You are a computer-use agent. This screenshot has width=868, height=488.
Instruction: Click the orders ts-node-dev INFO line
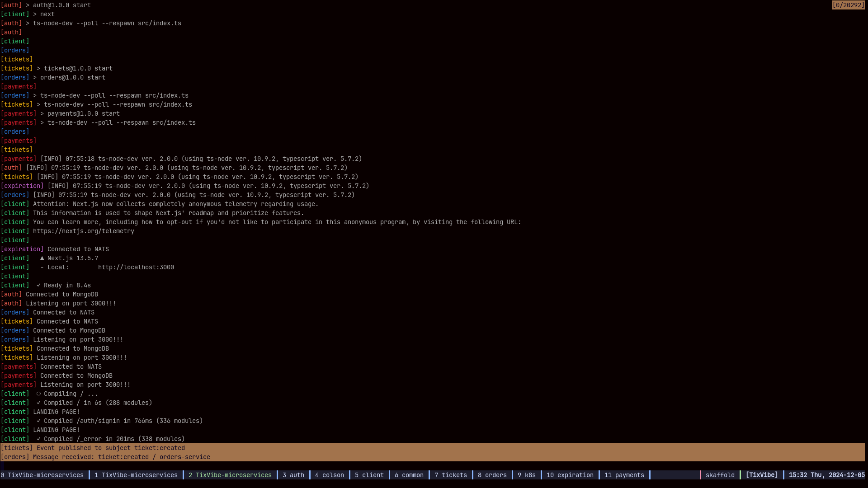178,195
